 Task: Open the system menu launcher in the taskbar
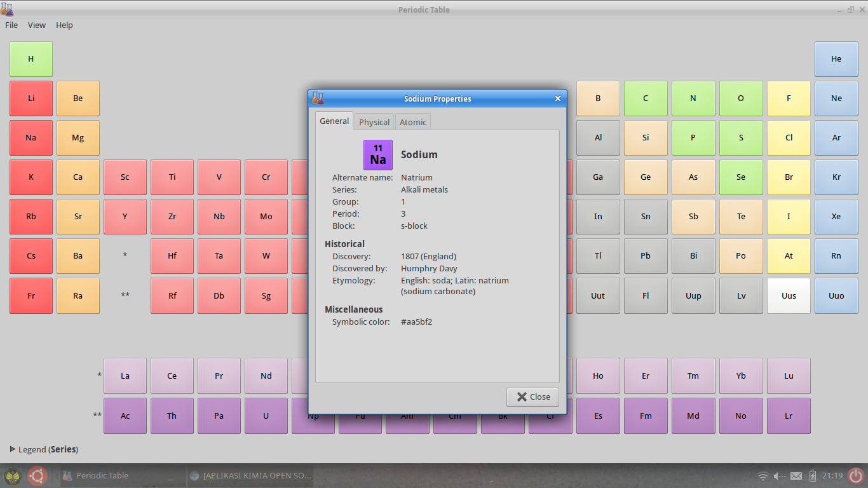pyautogui.click(x=12, y=475)
